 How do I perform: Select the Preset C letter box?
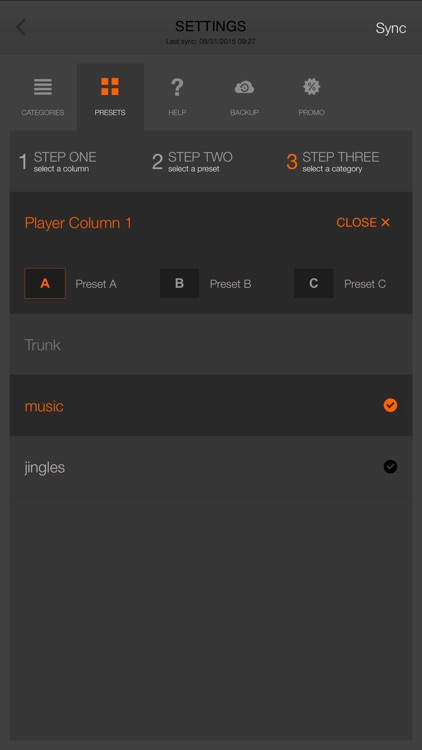coord(313,283)
